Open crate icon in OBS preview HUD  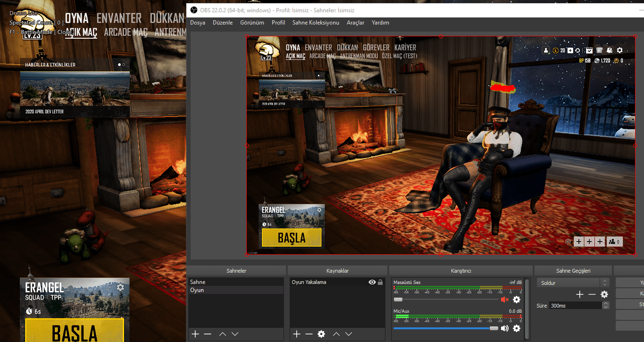click(x=600, y=50)
